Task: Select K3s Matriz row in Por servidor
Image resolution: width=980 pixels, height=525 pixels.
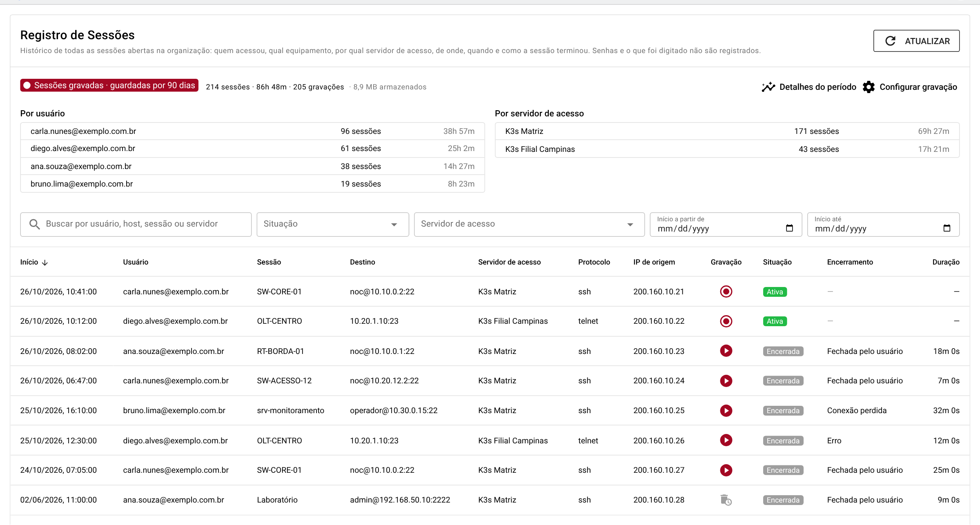Action: click(x=727, y=131)
